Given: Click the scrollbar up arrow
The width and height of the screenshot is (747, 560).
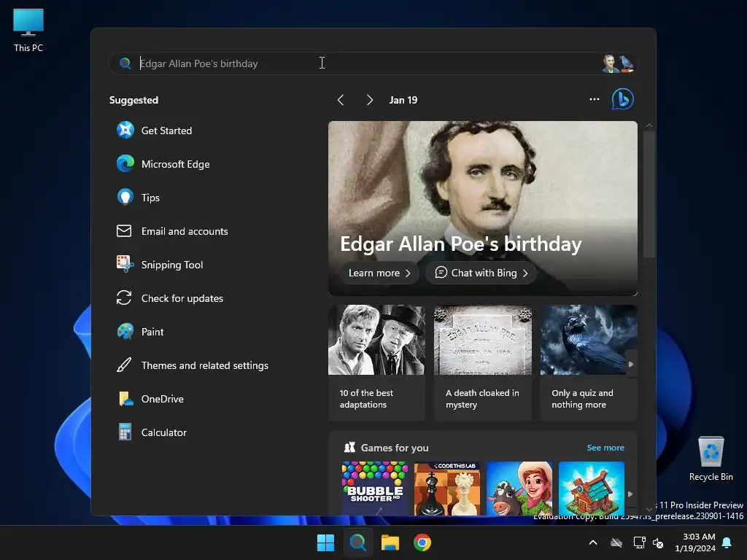Looking at the screenshot, I should pos(649,125).
